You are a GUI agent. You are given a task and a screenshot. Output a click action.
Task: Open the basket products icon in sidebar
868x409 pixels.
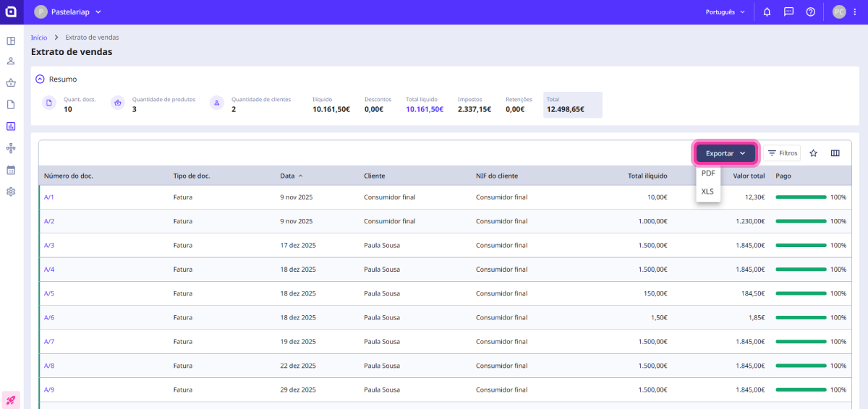point(11,82)
